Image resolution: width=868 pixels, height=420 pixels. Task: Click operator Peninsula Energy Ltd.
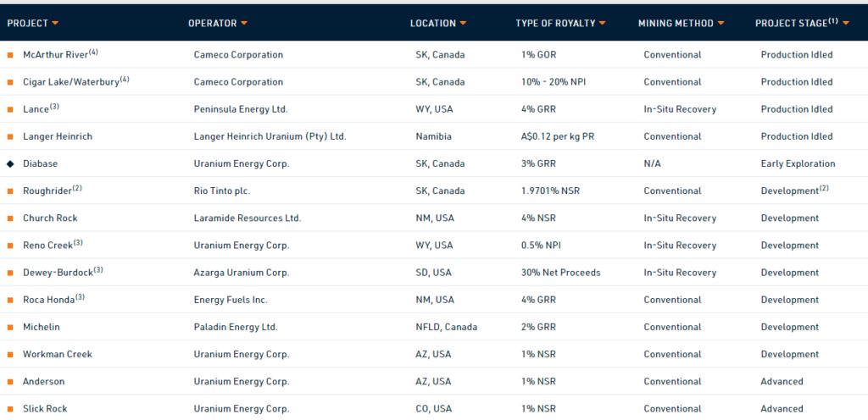241,109
